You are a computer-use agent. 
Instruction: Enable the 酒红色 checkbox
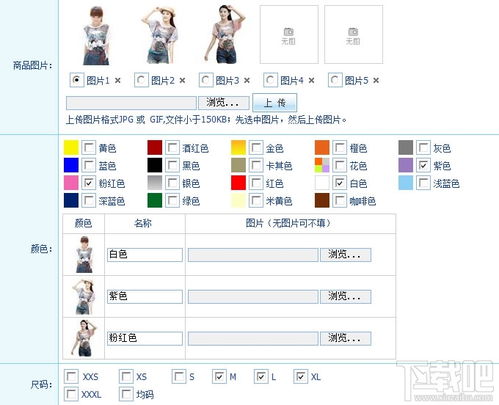[172, 147]
